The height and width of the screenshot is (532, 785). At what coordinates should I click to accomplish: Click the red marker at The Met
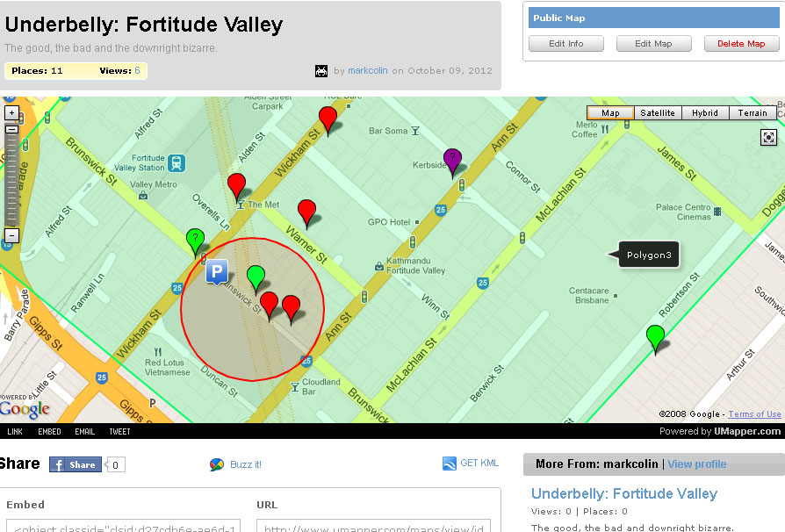pos(236,185)
